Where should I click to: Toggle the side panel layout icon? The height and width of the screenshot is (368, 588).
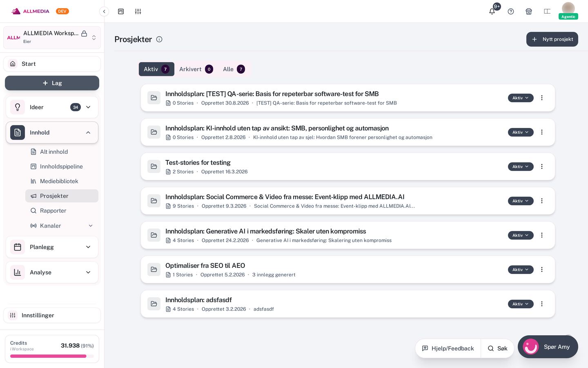pyautogui.click(x=547, y=11)
